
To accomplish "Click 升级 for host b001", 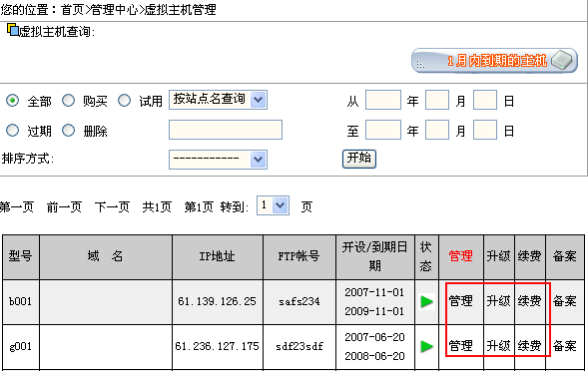I will pos(498,301).
